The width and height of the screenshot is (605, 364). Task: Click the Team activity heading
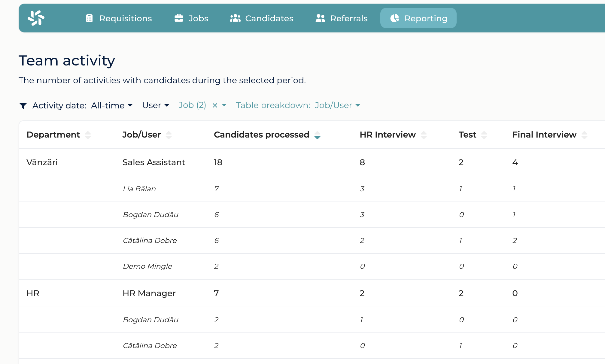(67, 61)
